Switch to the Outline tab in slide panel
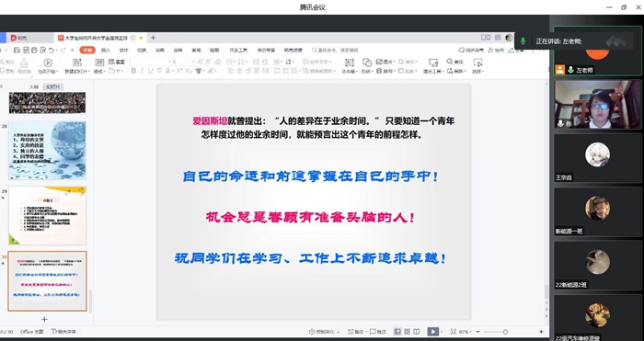 pyautogui.click(x=34, y=86)
